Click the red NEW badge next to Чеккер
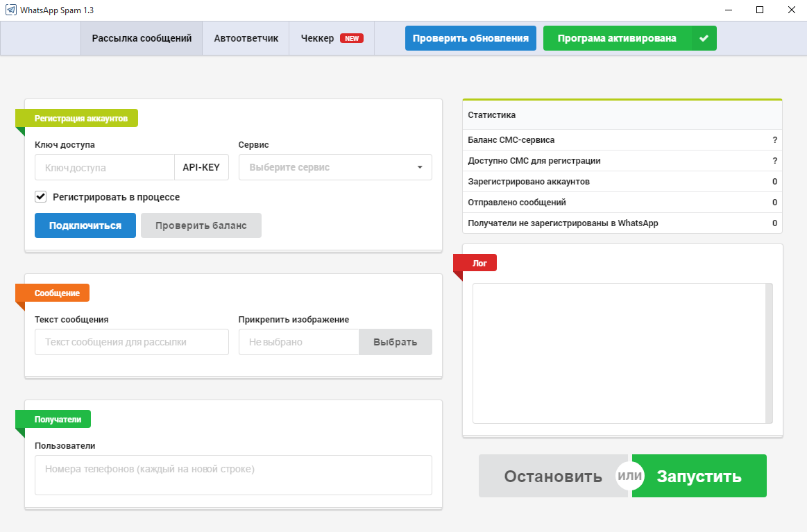This screenshot has width=807, height=532. 352,39
